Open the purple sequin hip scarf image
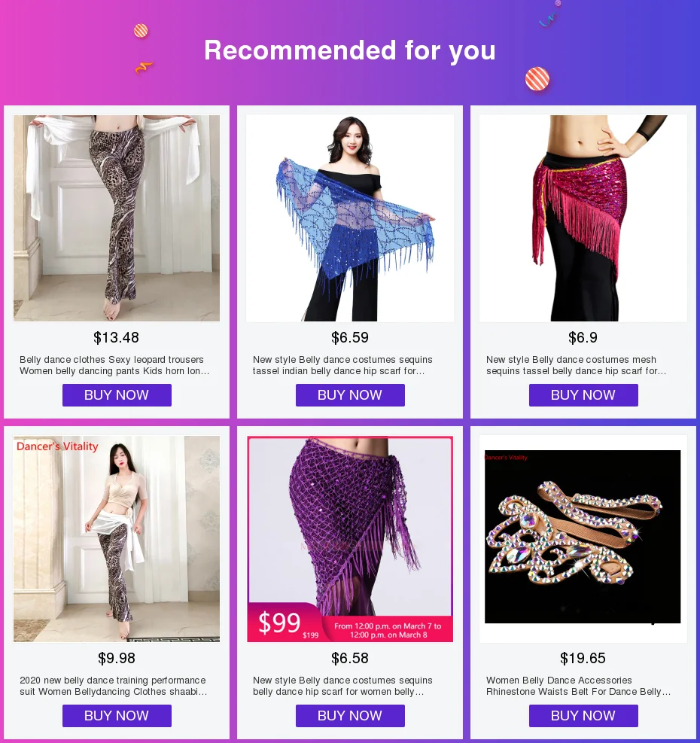This screenshot has height=743, width=700. [350, 539]
